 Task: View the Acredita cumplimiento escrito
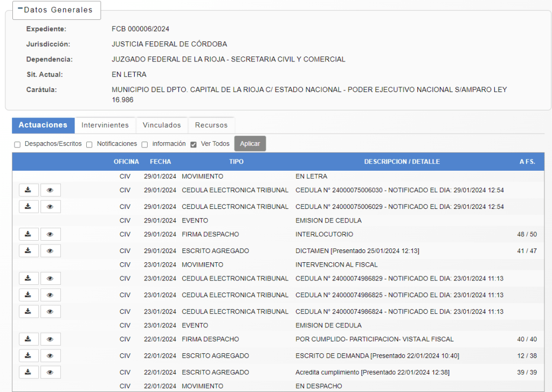coord(50,372)
